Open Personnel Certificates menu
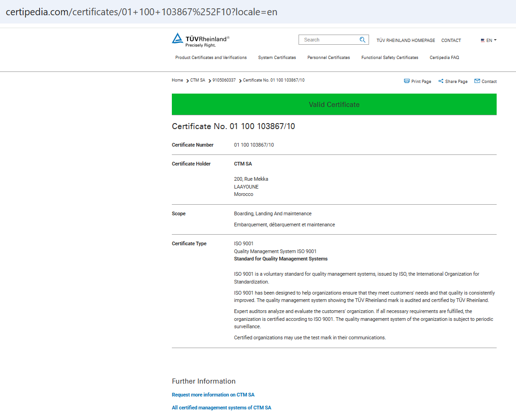This screenshot has height=420, width=516. tap(328, 57)
